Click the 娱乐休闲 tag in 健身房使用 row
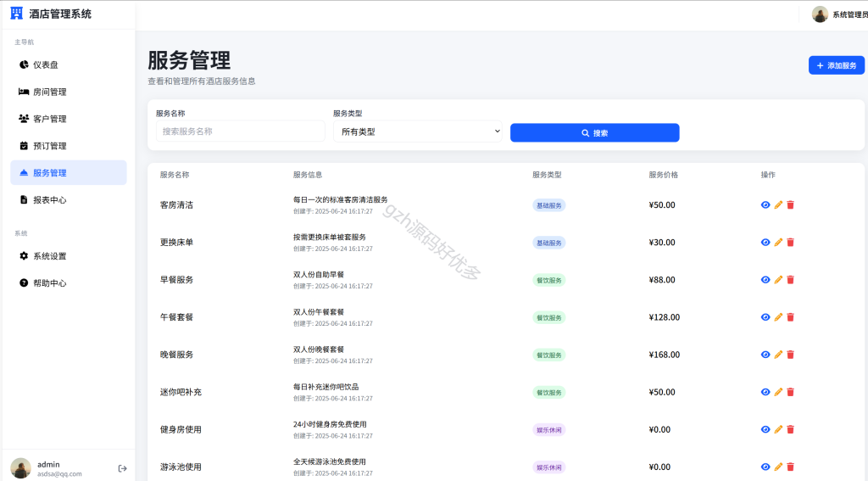This screenshot has height=481, width=868. 549,429
